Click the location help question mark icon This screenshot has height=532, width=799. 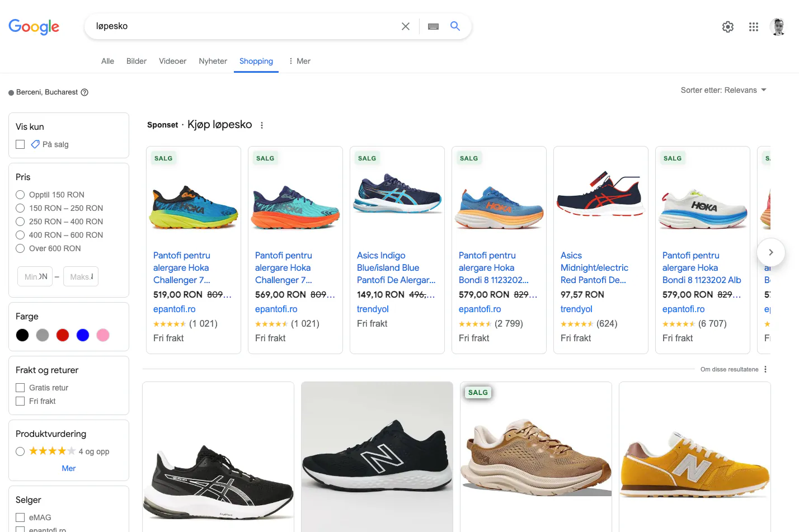[x=84, y=92]
